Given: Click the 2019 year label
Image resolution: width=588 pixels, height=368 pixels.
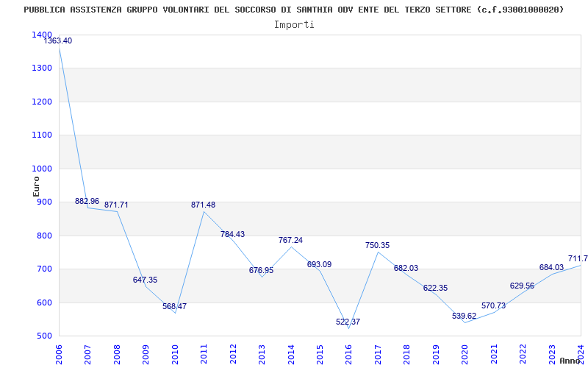Looking at the screenshot, I should 436,355.
